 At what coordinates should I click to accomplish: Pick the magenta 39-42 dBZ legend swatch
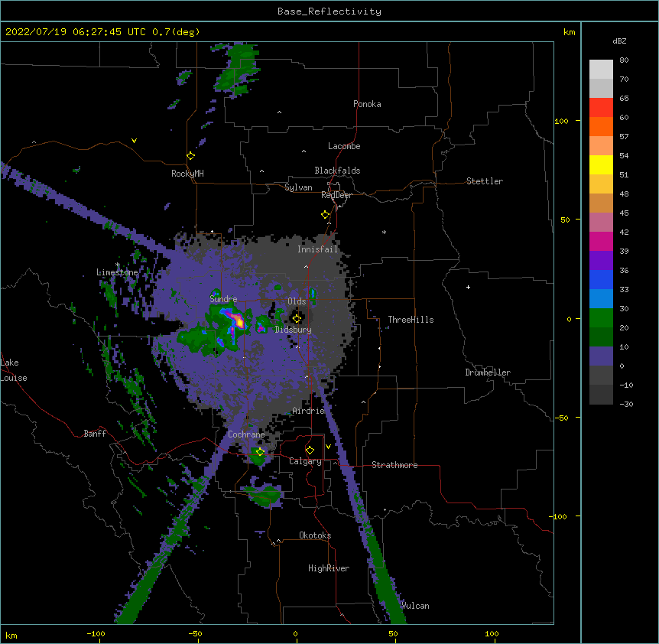click(601, 241)
